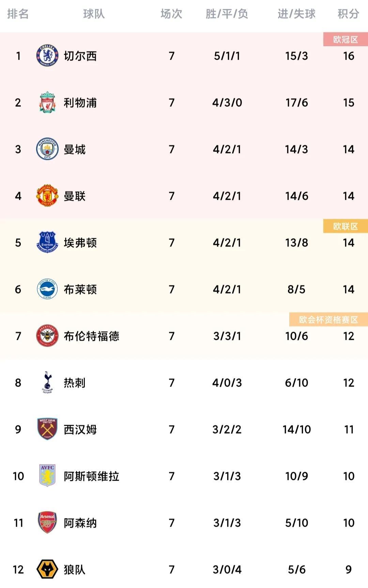
Task: Select the 进/失球 column header
Action: click(296, 14)
